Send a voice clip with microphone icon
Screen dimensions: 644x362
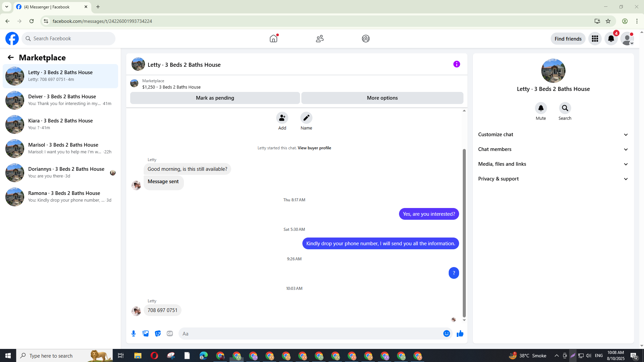pyautogui.click(x=134, y=333)
